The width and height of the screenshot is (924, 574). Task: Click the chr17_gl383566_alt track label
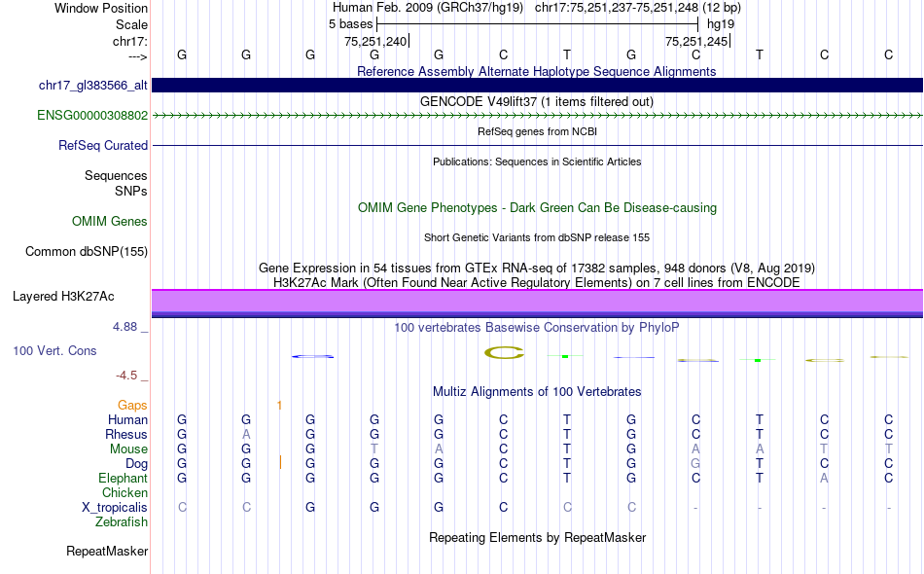93,86
